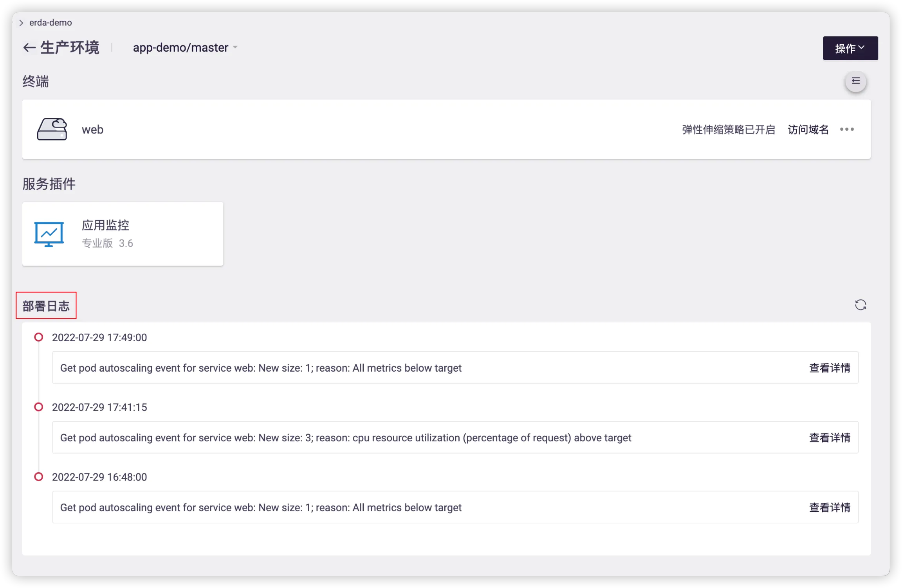902x588 pixels.
Task: Click the timeline circle for 16:48:00 log
Action: (38, 477)
